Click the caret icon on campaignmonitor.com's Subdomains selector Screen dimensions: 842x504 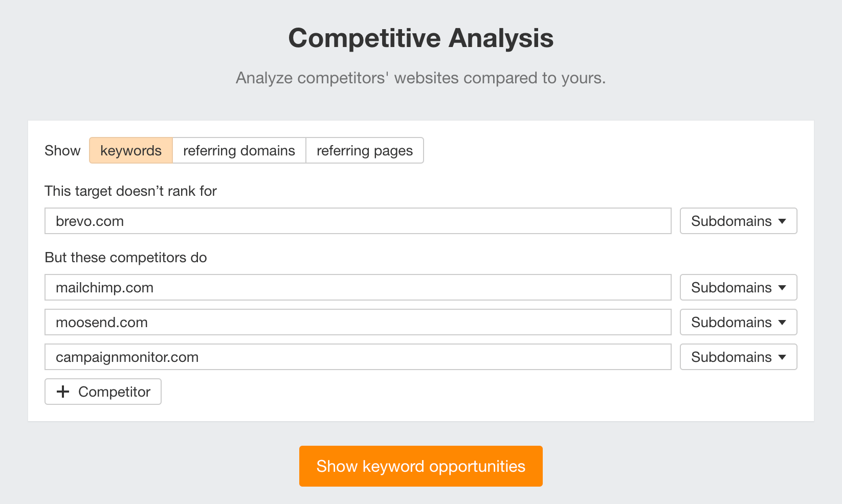[782, 357]
